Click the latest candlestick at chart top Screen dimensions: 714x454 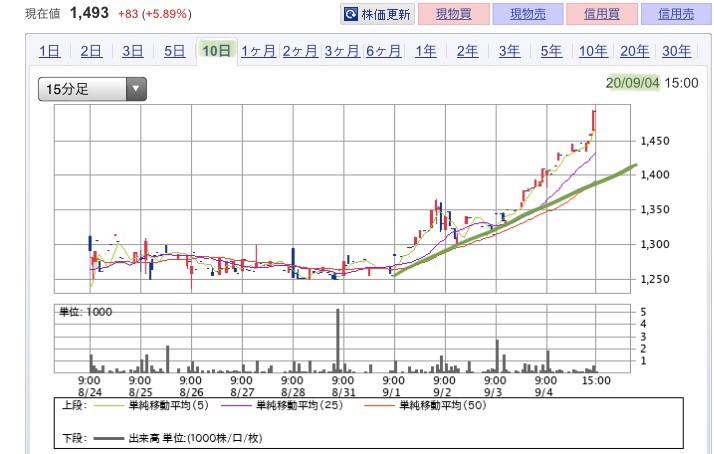593,120
